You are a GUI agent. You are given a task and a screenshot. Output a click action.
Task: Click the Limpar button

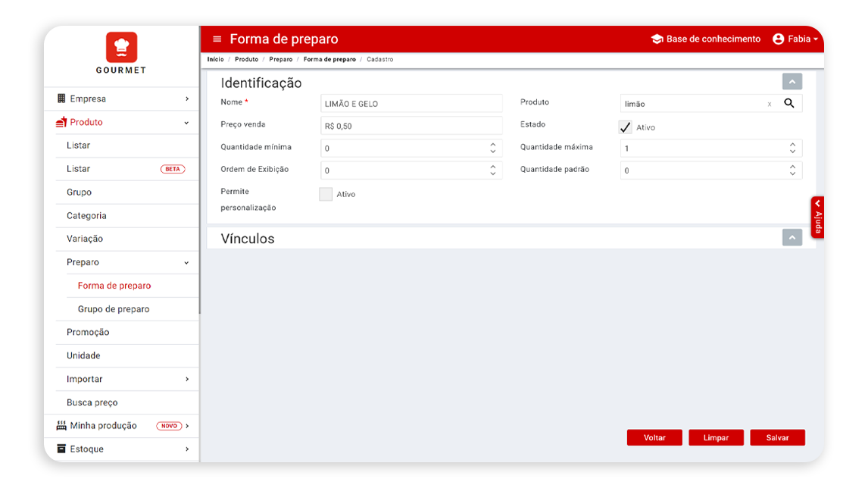coord(716,437)
